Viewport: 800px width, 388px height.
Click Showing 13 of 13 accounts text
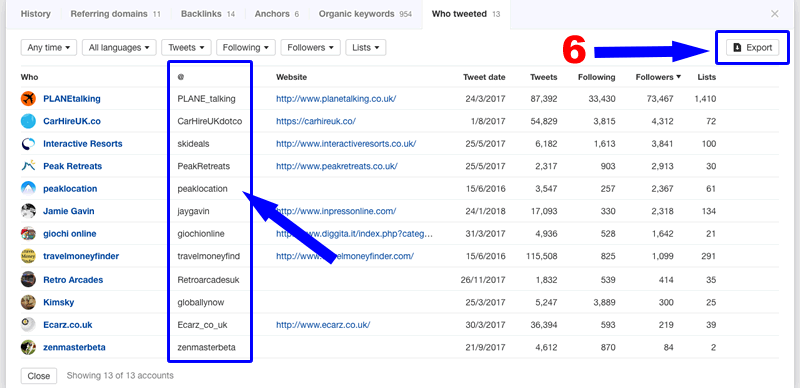[x=120, y=376]
